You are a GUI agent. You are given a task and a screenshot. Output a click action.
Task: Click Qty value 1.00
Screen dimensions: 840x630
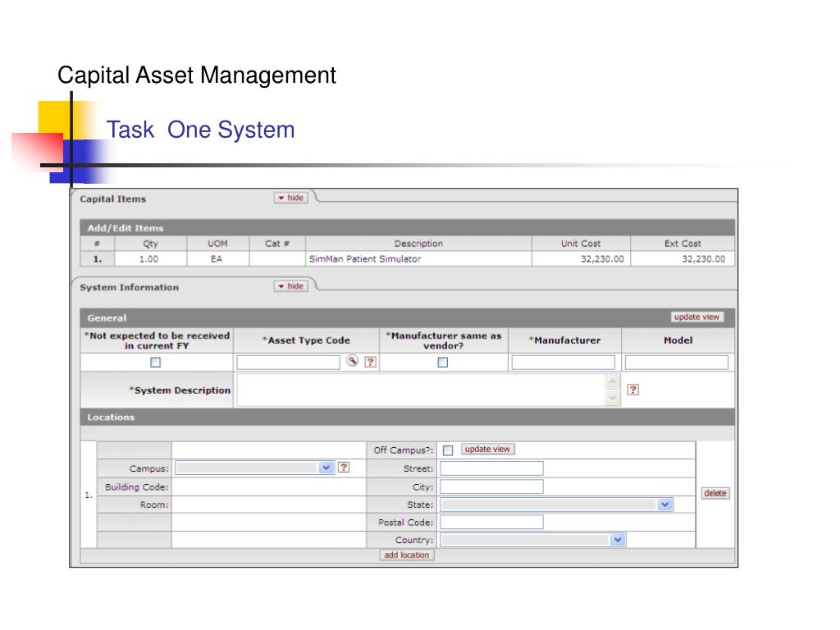click(148, 258)
